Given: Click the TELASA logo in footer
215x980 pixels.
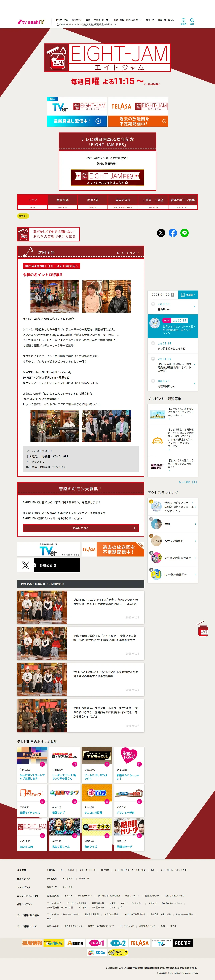Looking at the screenshot, I should coord(139,943).
